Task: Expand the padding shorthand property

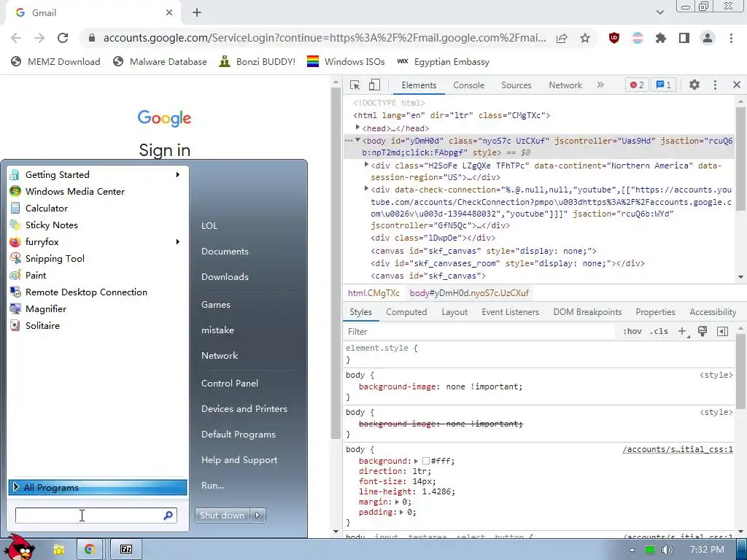Action: 402,513
